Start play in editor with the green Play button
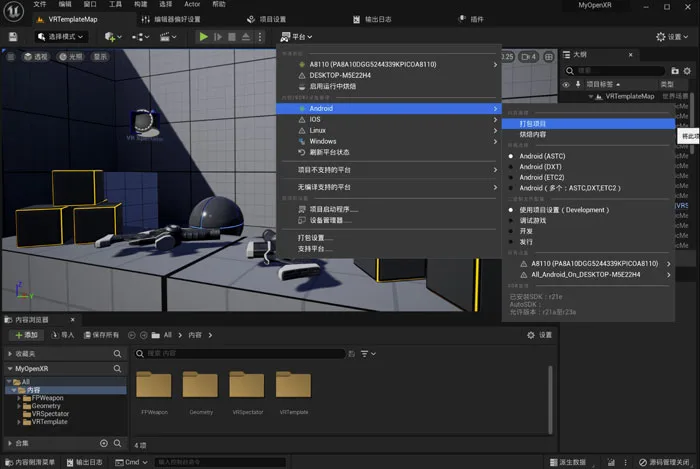The image size is (700, 469). click(204, 37)
